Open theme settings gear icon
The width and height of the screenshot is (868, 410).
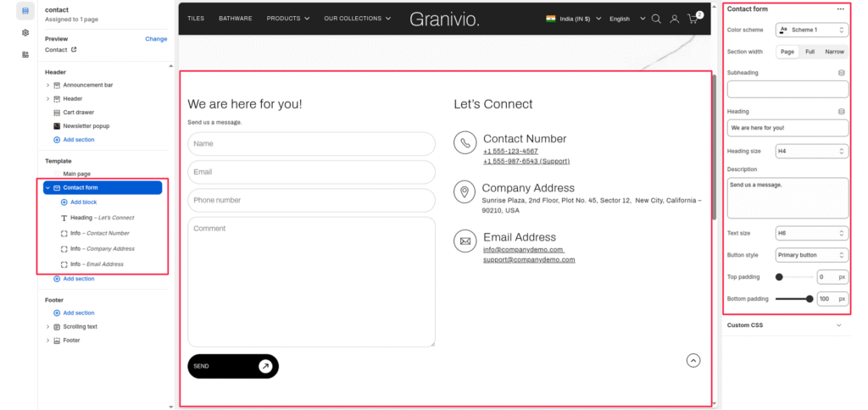[25, 32]
